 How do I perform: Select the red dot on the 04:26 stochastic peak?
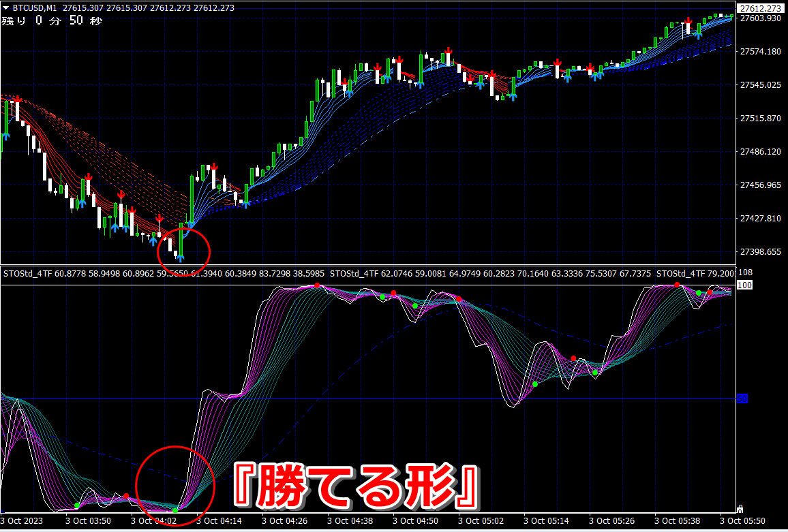click(317, 285)
